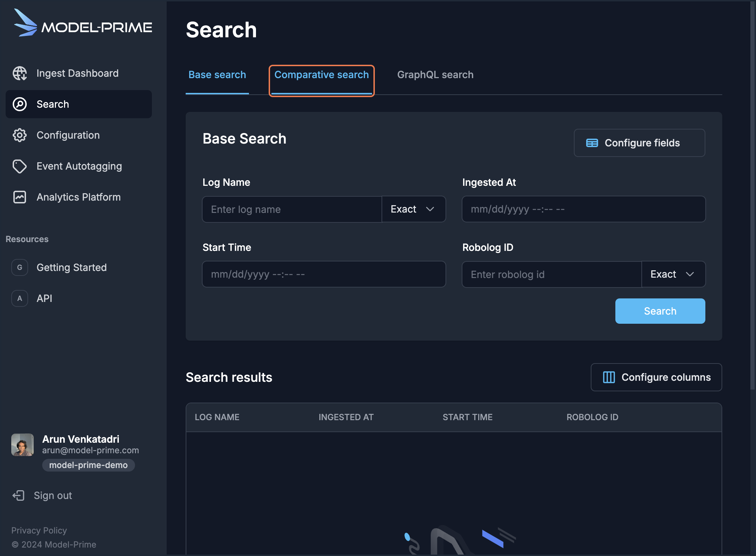Open the Ingest Dashboard section
Screen dimensions: 756x556
click(77, 73)
